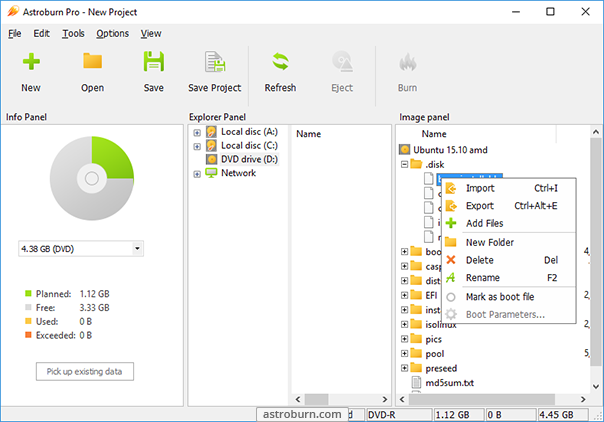Click the green Add Files plus icon
This screenshot has width=604, height=422.
pos(451,223)
